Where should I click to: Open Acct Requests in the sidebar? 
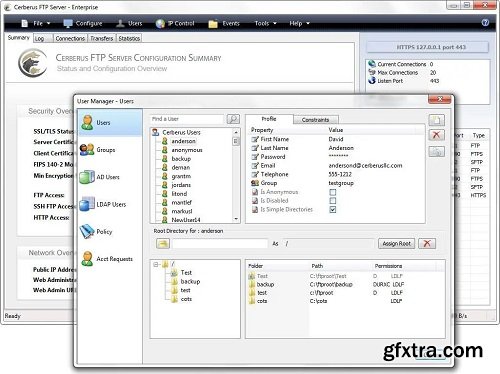pos(107,259)
